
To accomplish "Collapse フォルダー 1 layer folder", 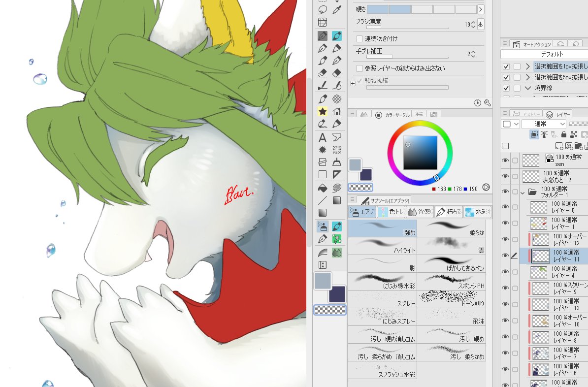I will click(x=523, y=193).
